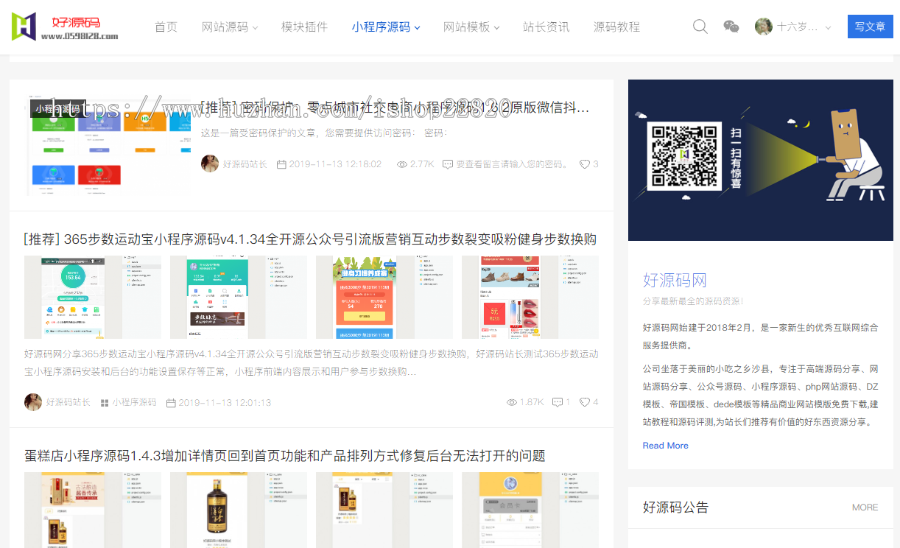This screenshot has height=548, width=900.
Task: Click 好源码站长 author name on the first article
Action: [245, 164]
